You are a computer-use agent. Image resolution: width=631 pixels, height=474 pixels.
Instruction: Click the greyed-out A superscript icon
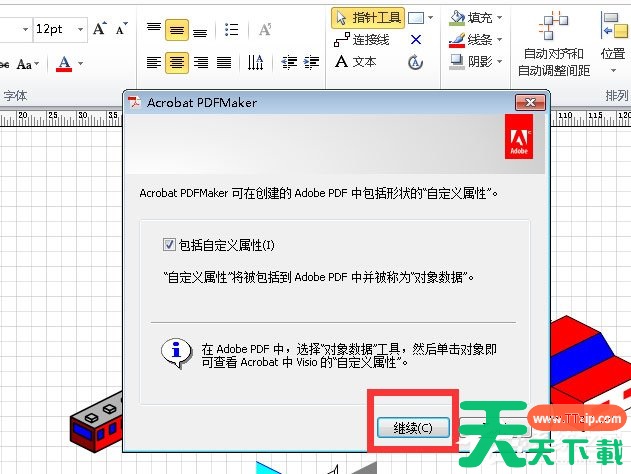(264, 29)
